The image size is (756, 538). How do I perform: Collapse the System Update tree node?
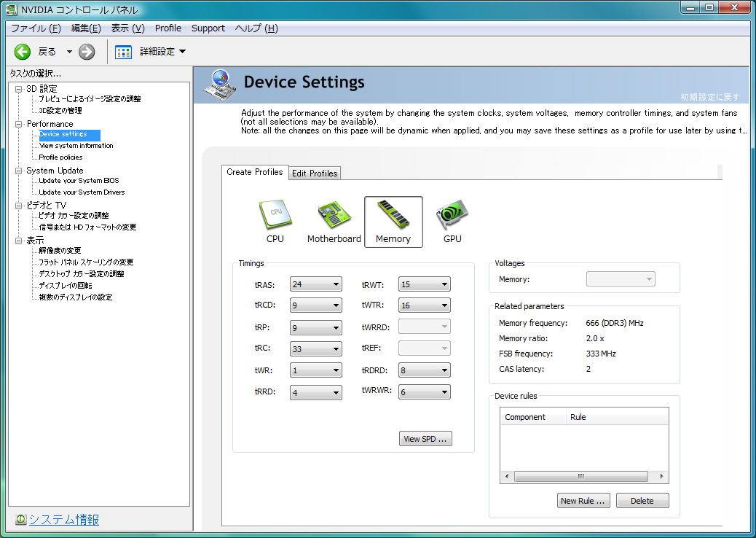[x=19, y=171]
